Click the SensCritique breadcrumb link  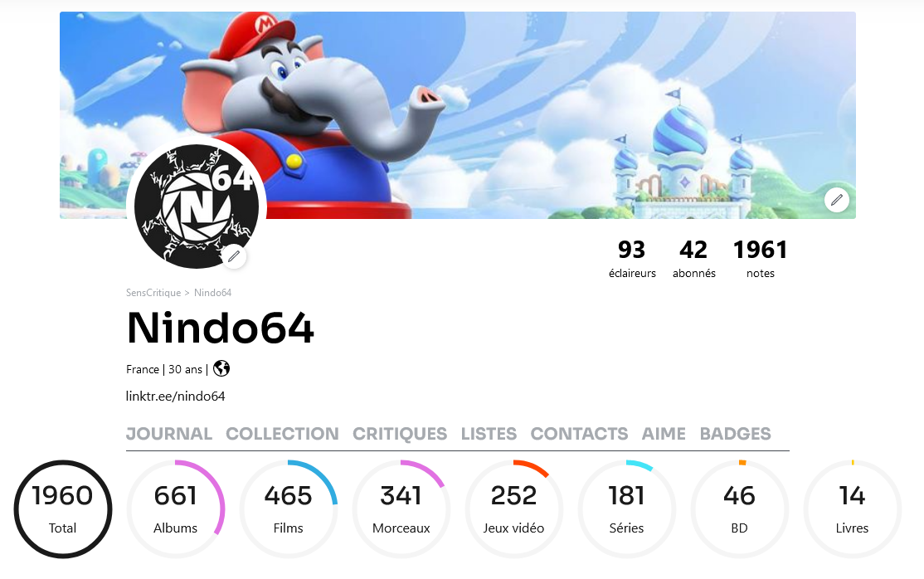(153, 293)
